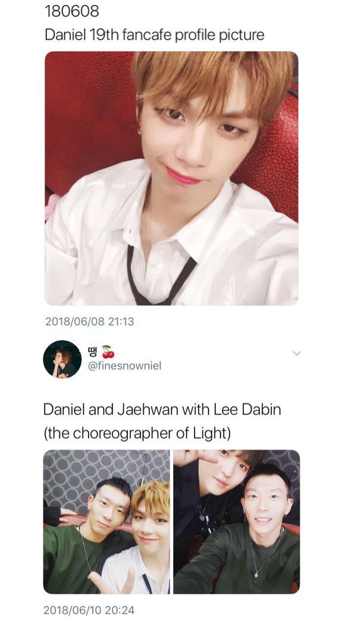Open the large selfie photo with white shirt
364x630 pixels.
coord(171,178)
